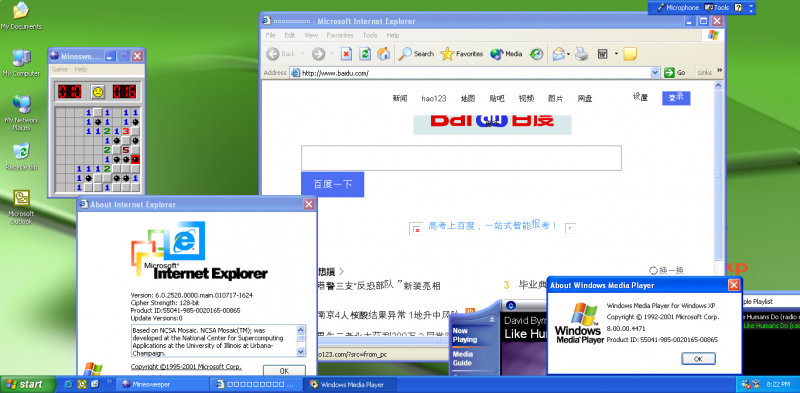Image resolution: width=800 pixels, height=393 pixels.
Task: Click the Stop button in Internet Explorer toolbar
Action: (x=346, y=54)
